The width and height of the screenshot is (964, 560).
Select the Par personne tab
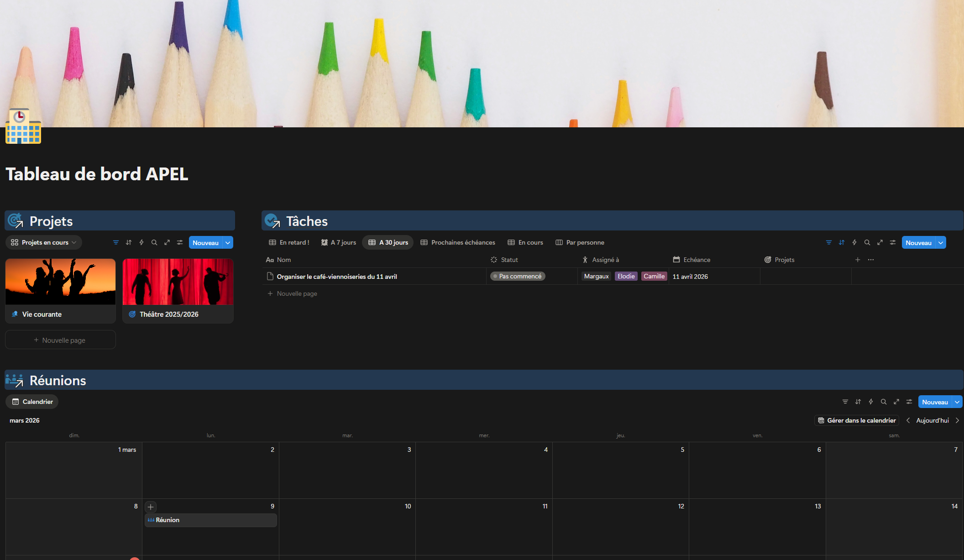click(x=580, y=242)
